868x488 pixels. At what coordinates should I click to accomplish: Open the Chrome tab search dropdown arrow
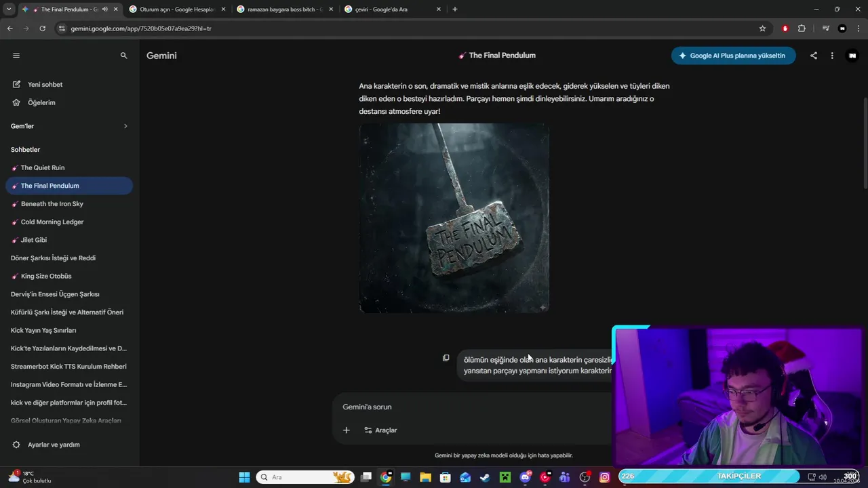[9, 9]
